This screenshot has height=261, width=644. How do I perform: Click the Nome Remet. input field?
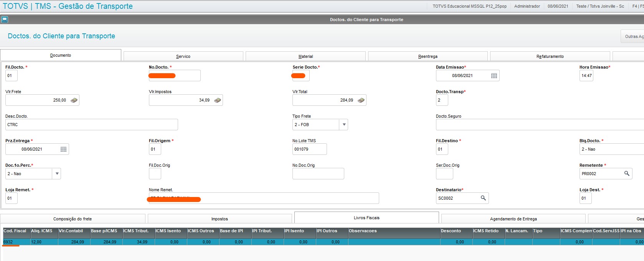pyautogui.click(x=264, y=198)
